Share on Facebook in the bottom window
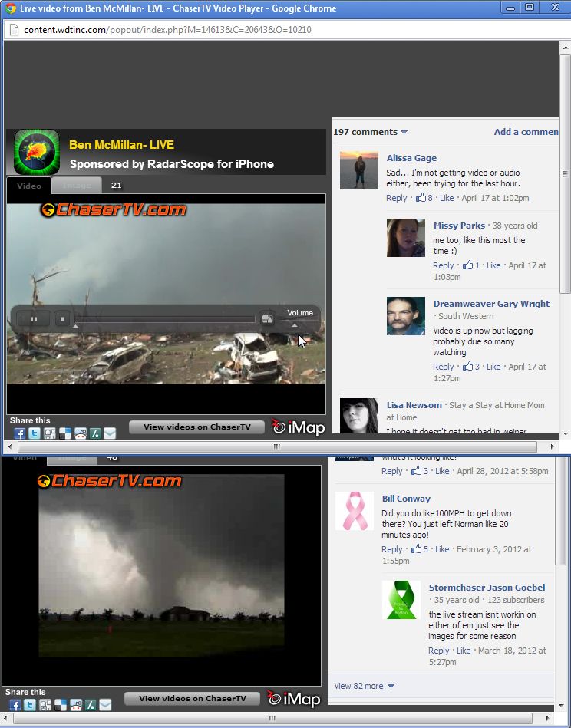 (15, 705)
